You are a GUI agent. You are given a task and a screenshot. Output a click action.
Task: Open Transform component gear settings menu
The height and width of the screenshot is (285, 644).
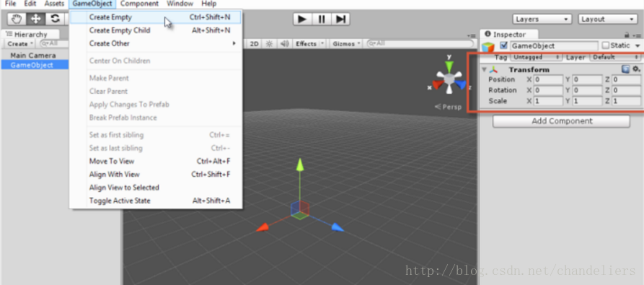point(636,69)
